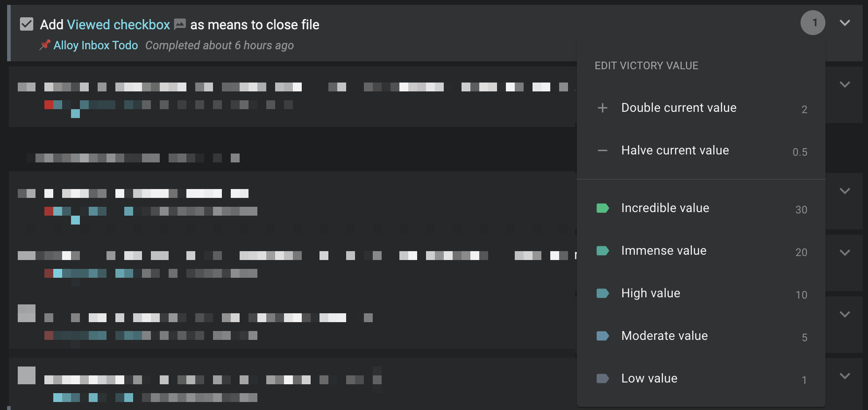Click the minus icon for halving value
The width and height of the screenshot is (868, 410).
602,150
